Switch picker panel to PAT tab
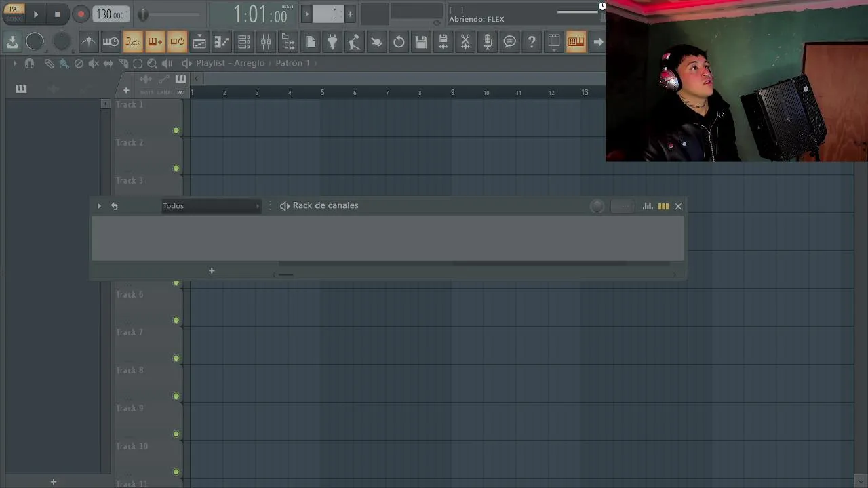 click(181, 83)
